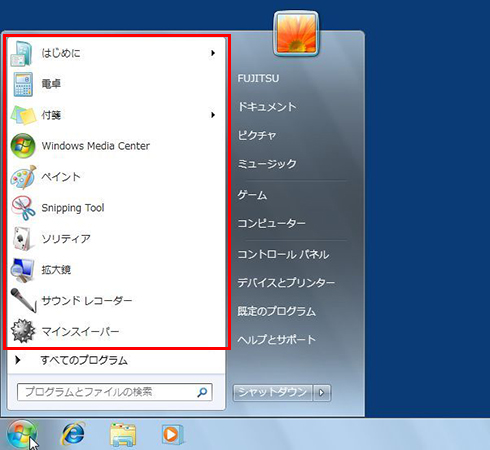Expand the はじめに submenu arrow

(213, 53)
